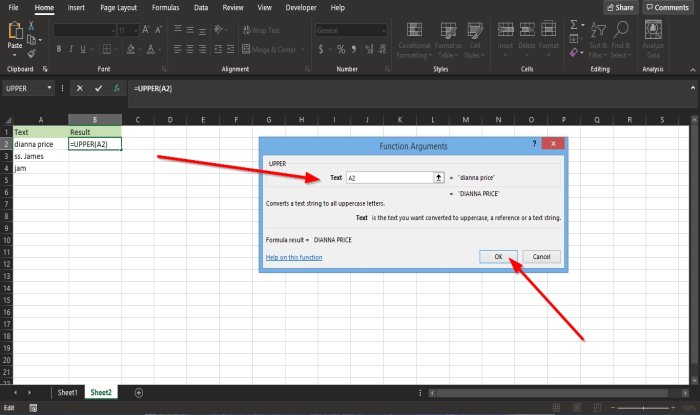The width and height of the screenshot is (700, 415).
Task: Click the Text argument input field
Action: [388, 177]
